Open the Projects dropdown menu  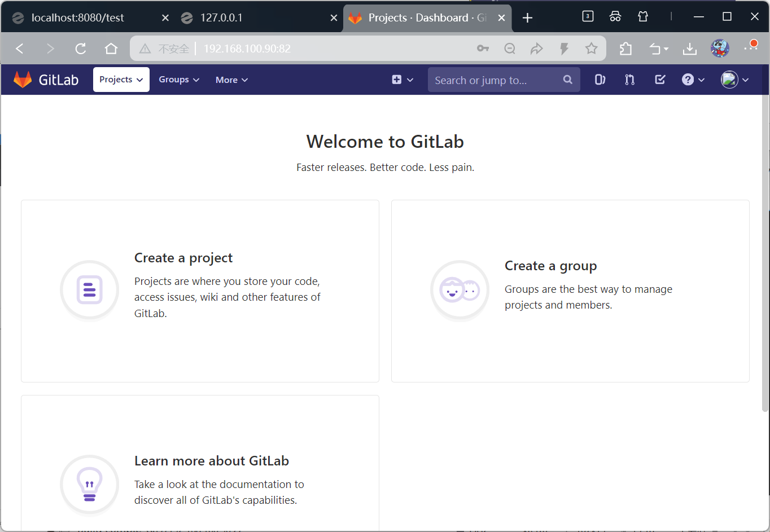121,80
